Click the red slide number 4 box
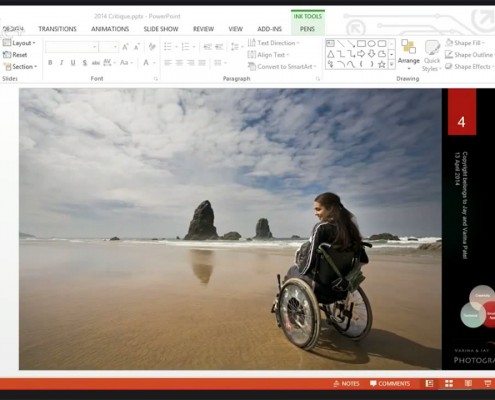This screenshot has width=495, height=400. (x=462, y=112)
